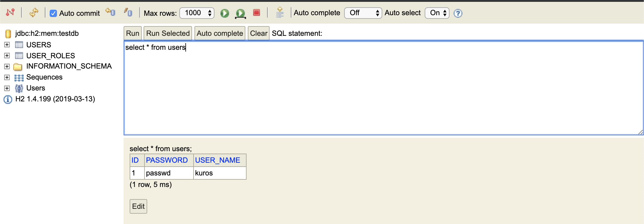Screen dimensions: 644x224
Task: Click inside the SQL statement text area
Action: coord(383,88)
